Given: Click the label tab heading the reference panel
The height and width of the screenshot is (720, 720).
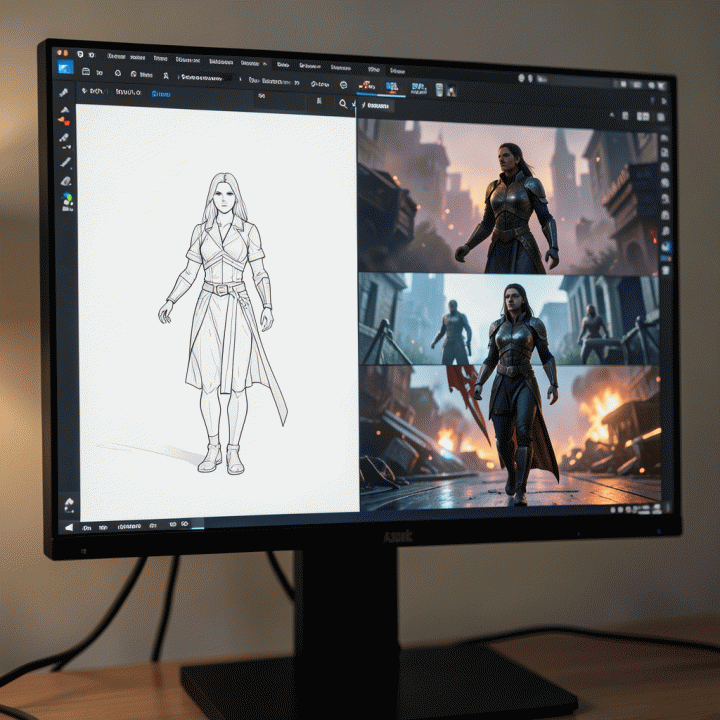Looking at the screenshot, I should (376, 106).
